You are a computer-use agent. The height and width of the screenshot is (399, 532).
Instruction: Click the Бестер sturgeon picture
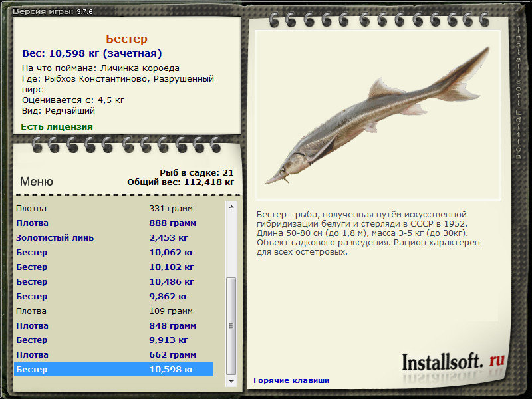378,115
